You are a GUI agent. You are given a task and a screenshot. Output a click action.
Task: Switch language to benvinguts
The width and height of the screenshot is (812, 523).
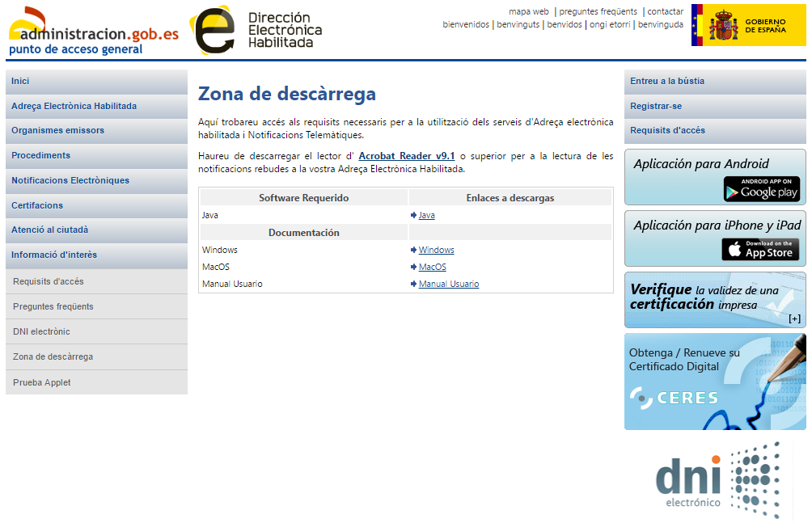pyautogui.click(x=518, y=24)
